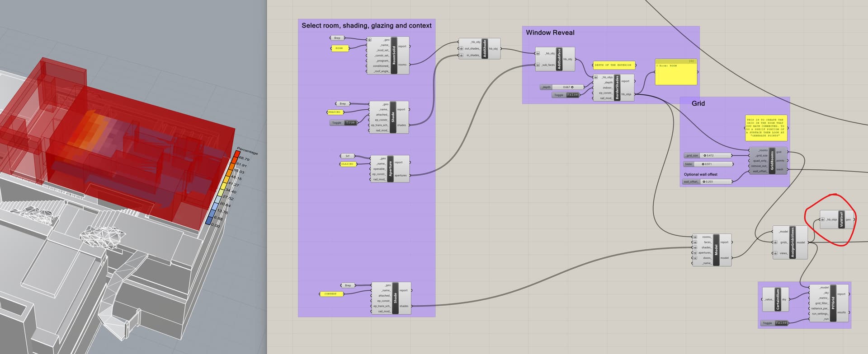Select the RoomSolid component name bar

tap(394, 56)
